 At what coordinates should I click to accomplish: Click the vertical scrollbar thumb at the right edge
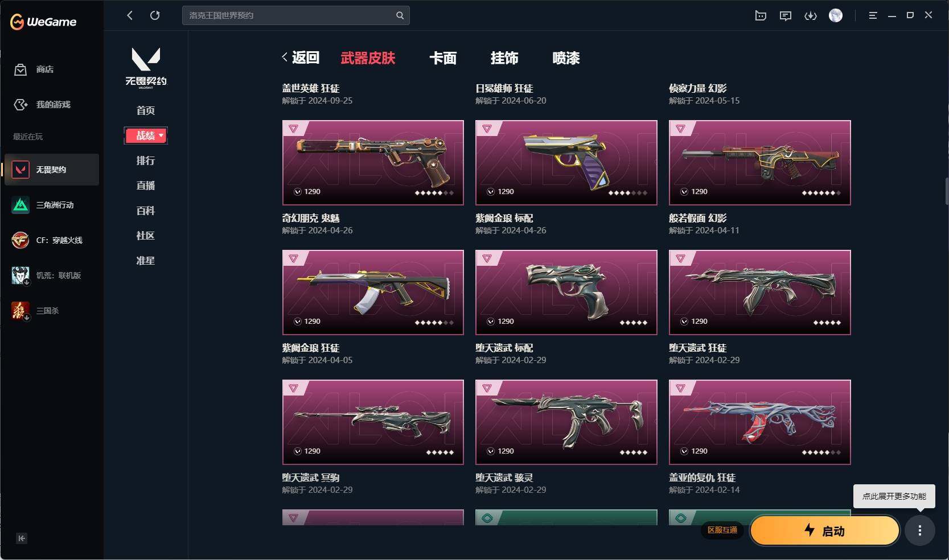point(947,191)
